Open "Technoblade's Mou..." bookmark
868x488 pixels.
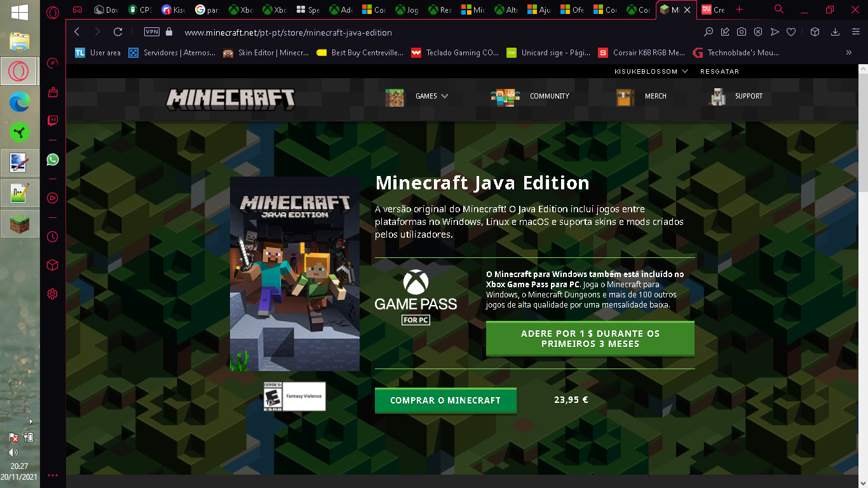pyautogui.click(x=736, y=53)
